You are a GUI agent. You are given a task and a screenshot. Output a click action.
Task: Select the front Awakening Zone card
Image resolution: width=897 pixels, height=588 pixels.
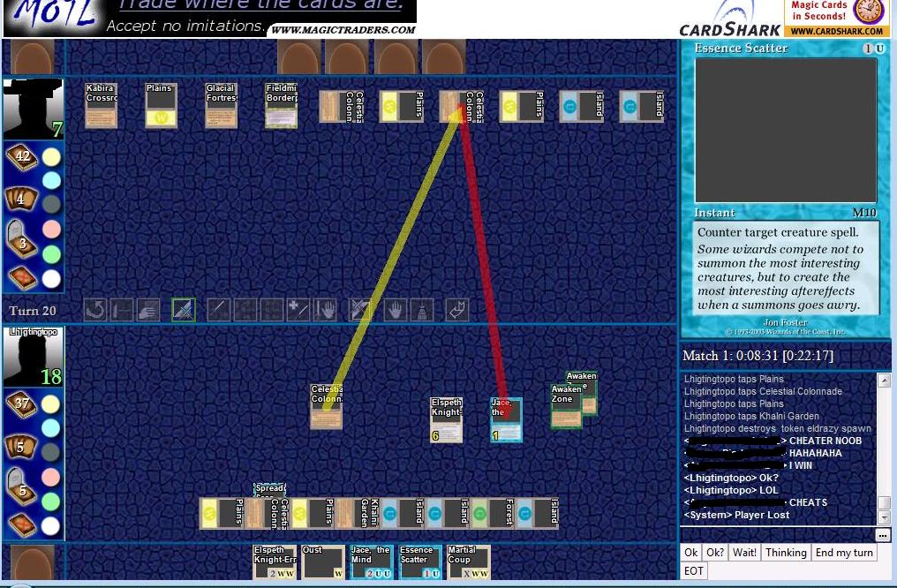tap(566, 406)
